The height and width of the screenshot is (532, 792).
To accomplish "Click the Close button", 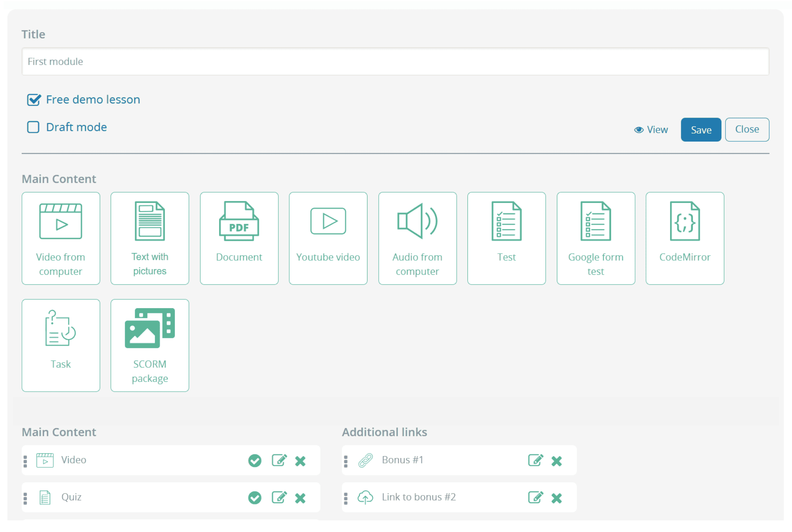I will click(x=747, y=130).
